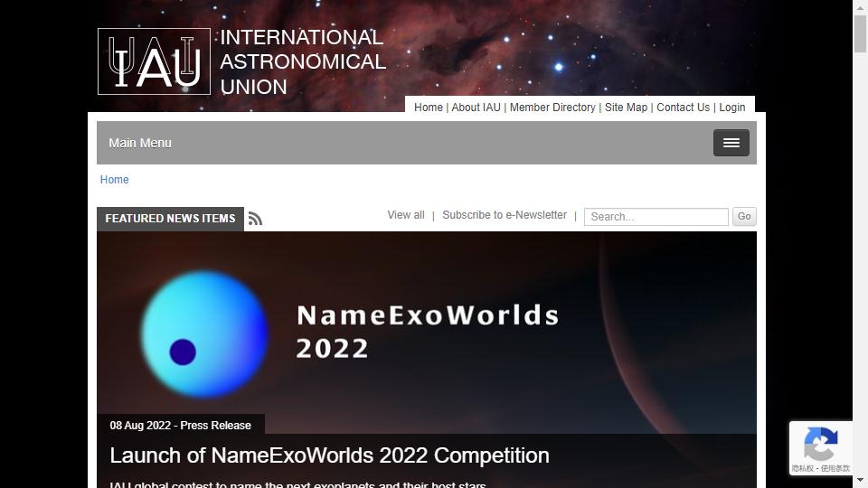
Task: Open About IAU page
Action: 476,108
